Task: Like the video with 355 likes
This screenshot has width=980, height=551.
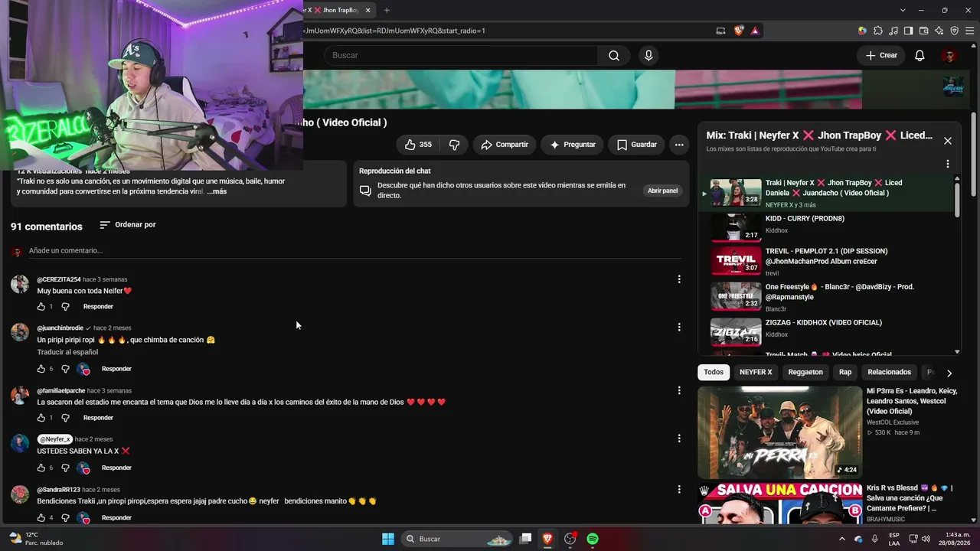Action: (x=418, y=145)
